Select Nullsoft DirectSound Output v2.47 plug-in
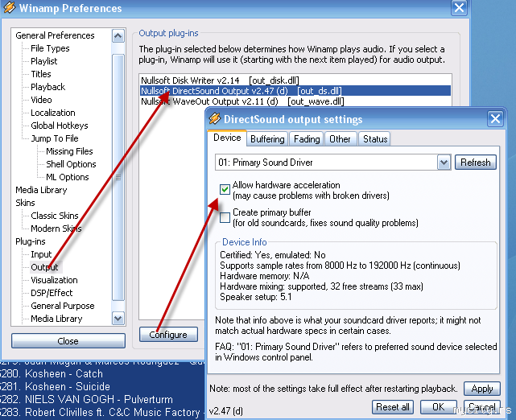Viewport: 516px width, 420px height. point(295,91)
